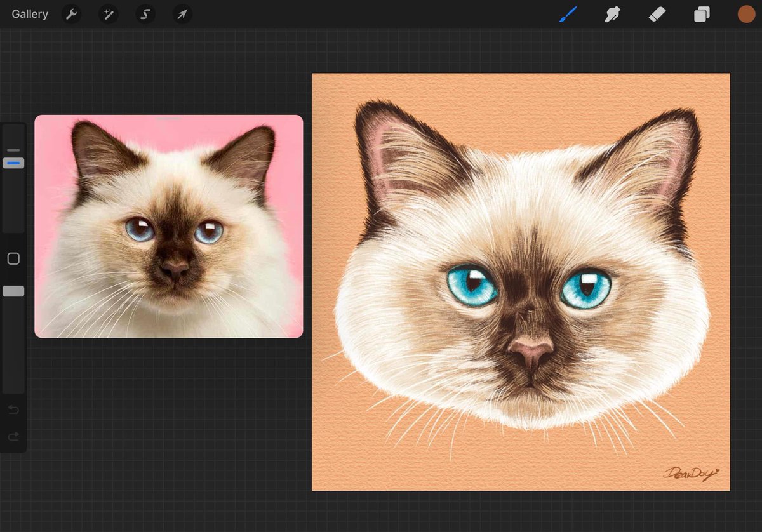
Task: Select the cat photo reference window
Action: [169, 227]
